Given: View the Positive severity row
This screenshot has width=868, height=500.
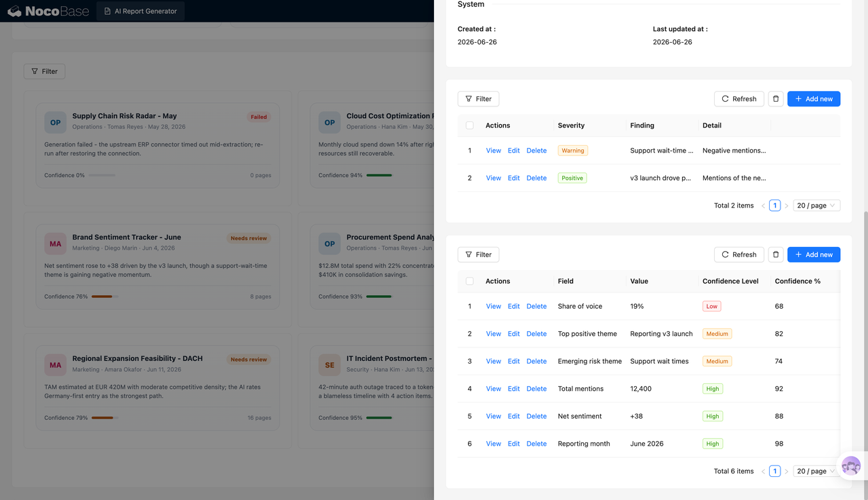Looking at the screenshot, I should pyautogui.click(x=493, y=178).
